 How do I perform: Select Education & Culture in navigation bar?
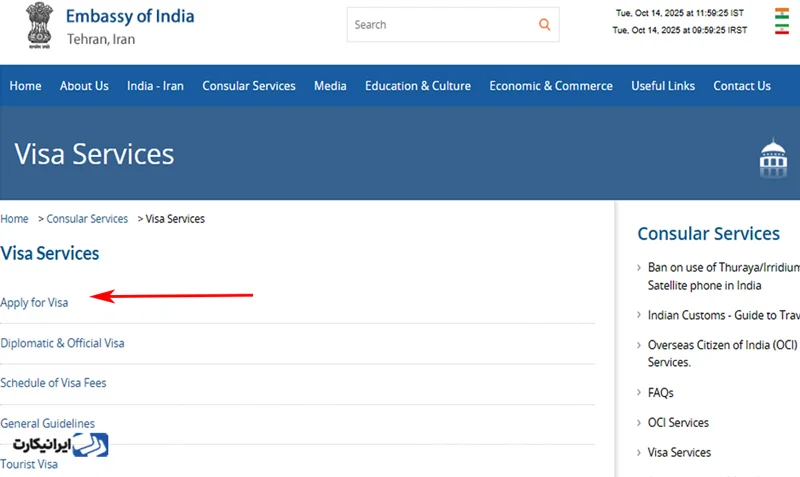click(417, 86)
